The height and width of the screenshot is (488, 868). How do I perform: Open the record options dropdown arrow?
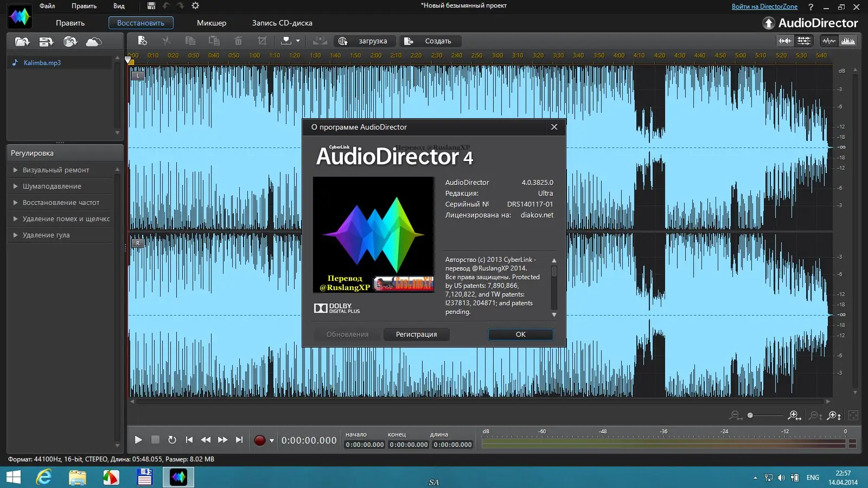[x=272, y=440]
